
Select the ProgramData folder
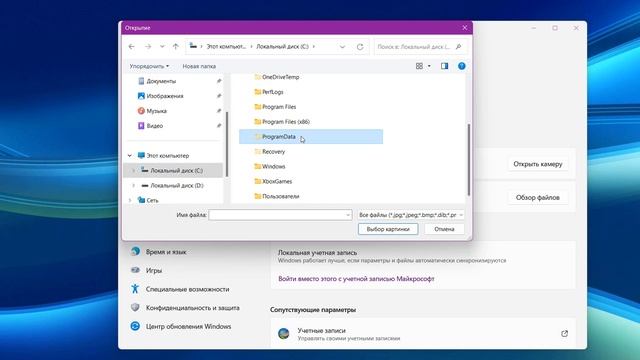[x=311, y=137]
